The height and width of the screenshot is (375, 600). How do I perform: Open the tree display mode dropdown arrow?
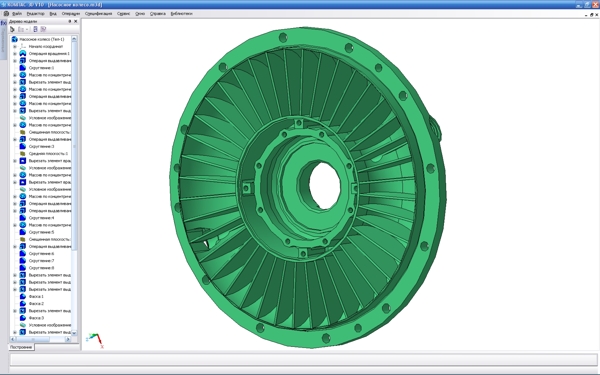(27, 29)
